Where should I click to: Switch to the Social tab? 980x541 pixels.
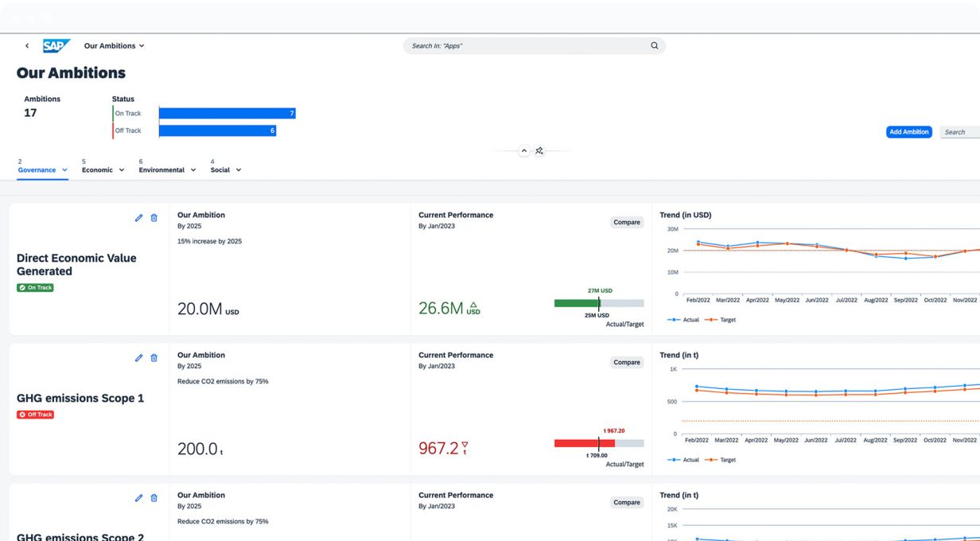click(220, 170)
